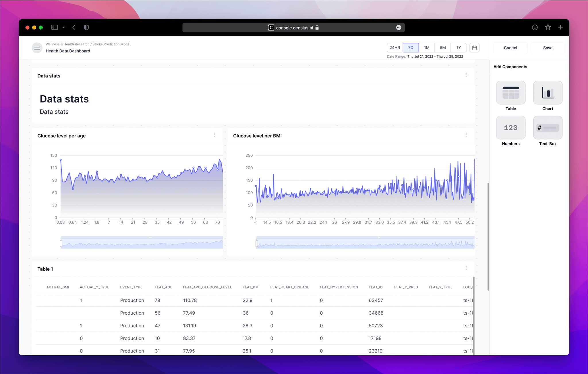The width and height of the screenshot is (588, 374).
Task: Click the browser privacy shield icon
Action: click(86, 27)
